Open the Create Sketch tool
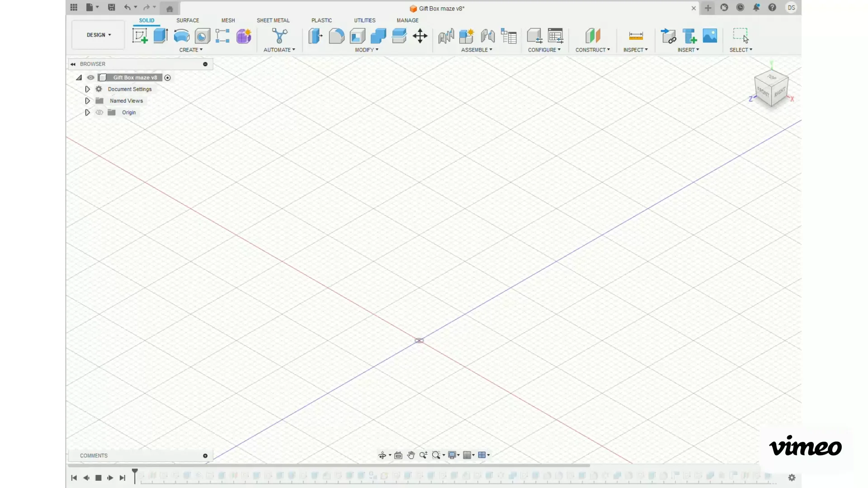 (140, 36)
